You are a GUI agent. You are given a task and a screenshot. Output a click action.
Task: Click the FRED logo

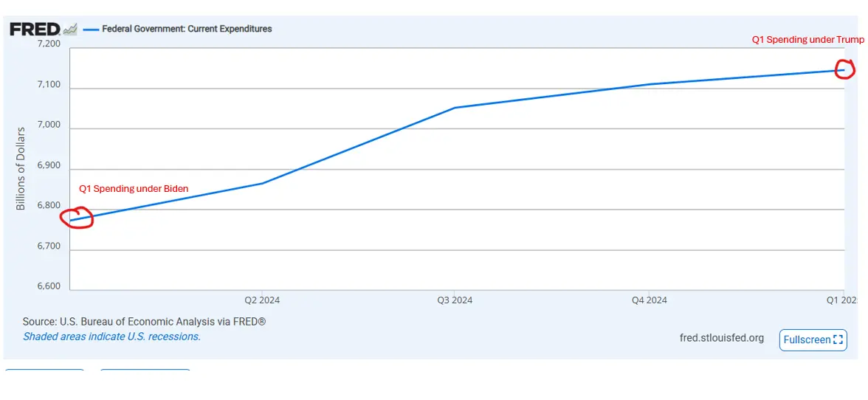[34, 30]
